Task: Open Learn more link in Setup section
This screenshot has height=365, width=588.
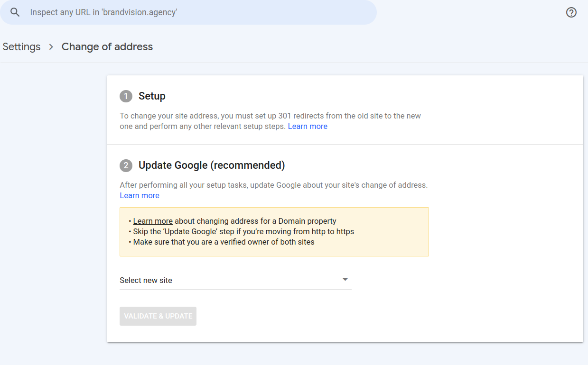Action: click(308, 126)
